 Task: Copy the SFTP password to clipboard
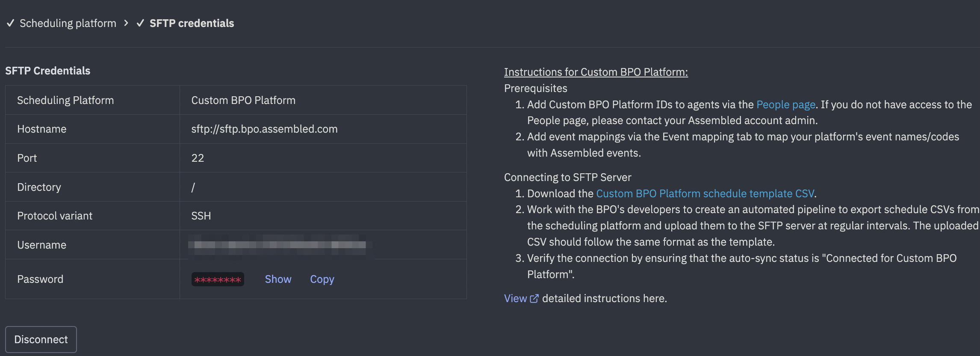tap(322, 279)
